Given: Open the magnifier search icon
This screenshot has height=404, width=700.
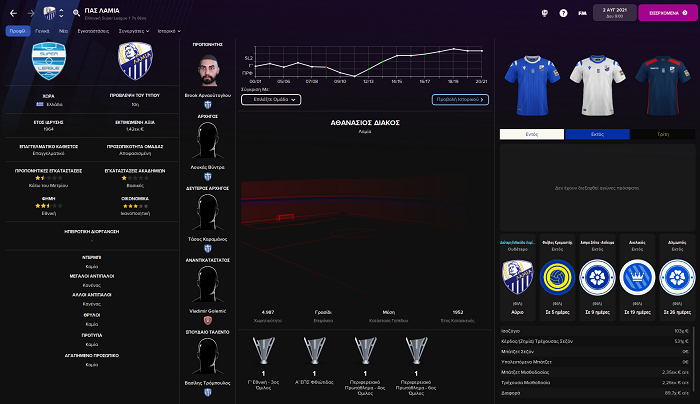Looking at the screenshot, I should (x=76, y=13).
